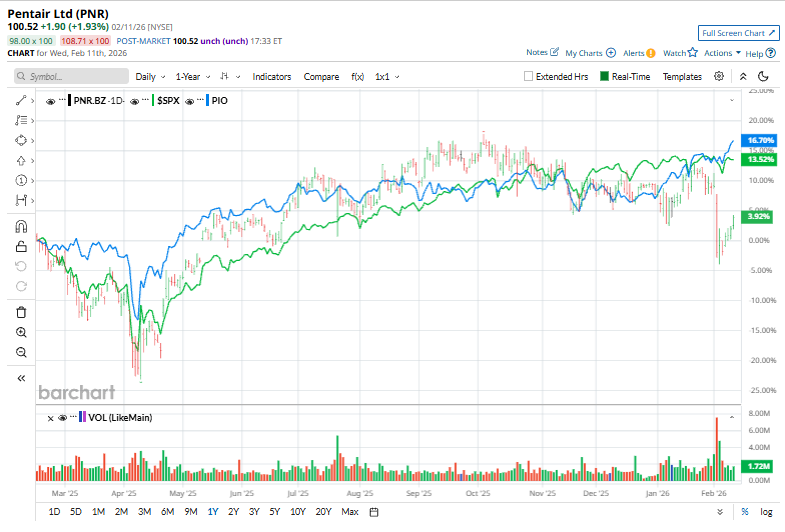Open the chart type bar-style dropdown
785x532 pixels.
[230, 77]
